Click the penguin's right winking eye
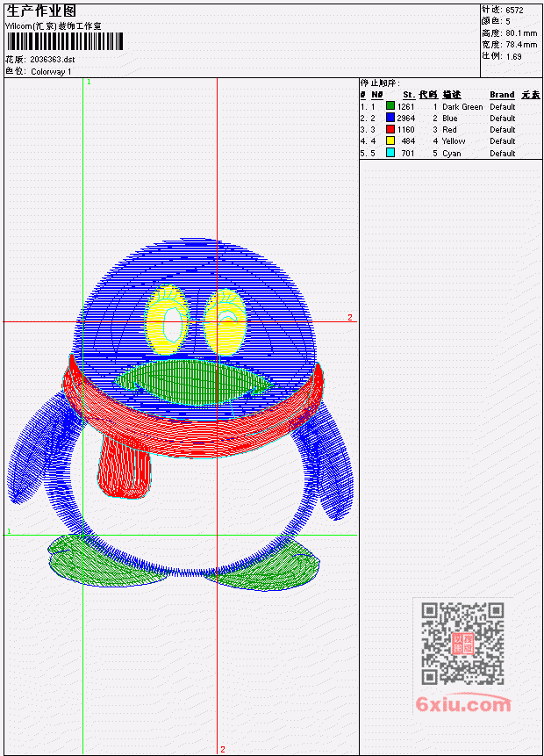The image size is (544, 756). (x=225, y=322)
